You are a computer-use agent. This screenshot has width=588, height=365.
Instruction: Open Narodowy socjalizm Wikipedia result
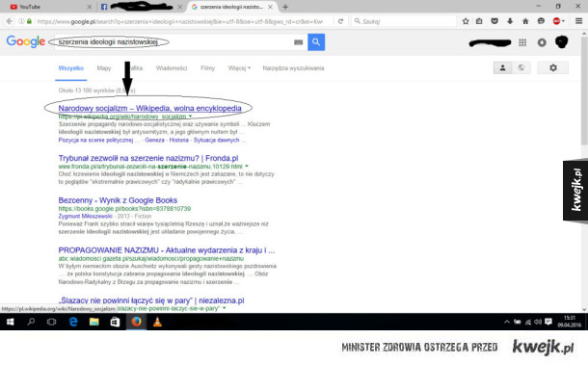pos(149,108)
